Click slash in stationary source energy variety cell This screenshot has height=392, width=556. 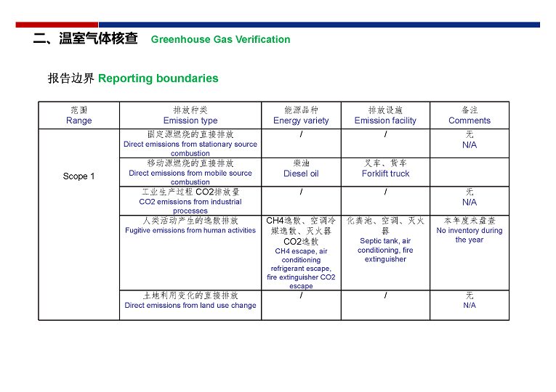coord(301,134)
